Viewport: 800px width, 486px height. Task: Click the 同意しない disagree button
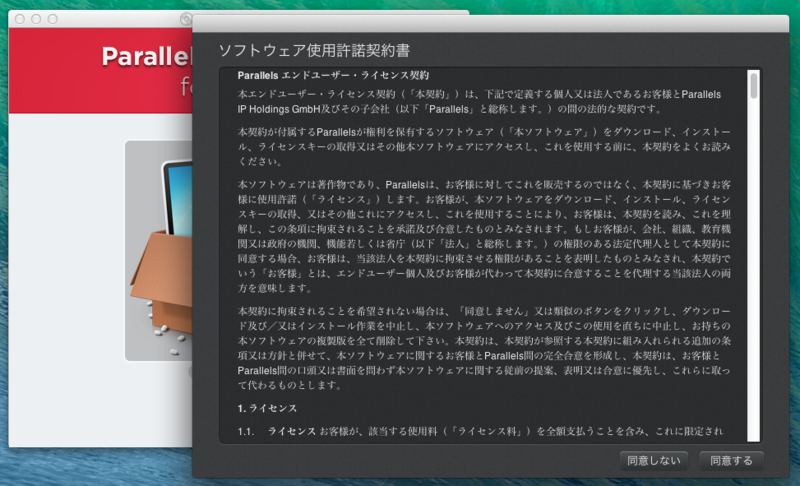(x=654, y=461)
